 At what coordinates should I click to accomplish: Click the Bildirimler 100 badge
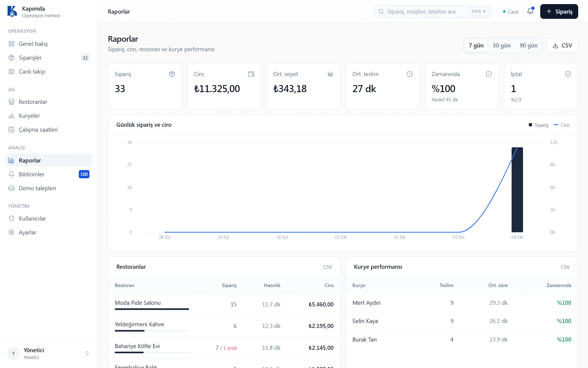click(84, 174)
